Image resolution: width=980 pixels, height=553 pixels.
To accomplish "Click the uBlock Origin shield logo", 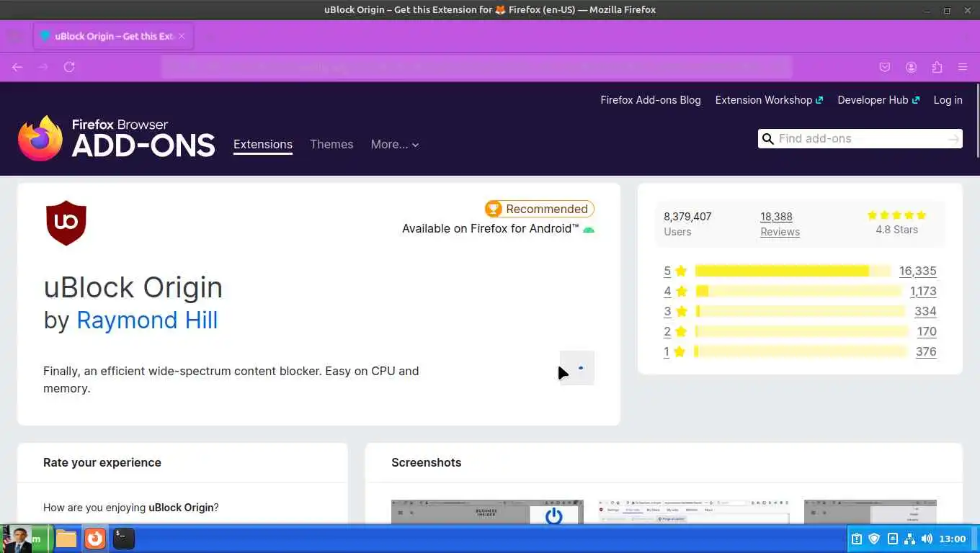I will [66, 222].
